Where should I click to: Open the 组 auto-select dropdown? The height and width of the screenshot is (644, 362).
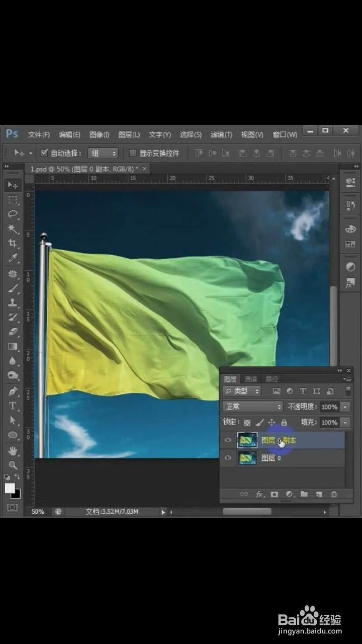pyautogui.click(x=103, y=153)
